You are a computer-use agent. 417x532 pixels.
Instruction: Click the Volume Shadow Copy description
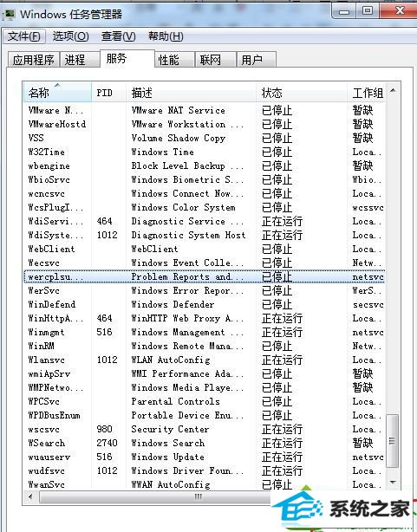coord(179,138)
